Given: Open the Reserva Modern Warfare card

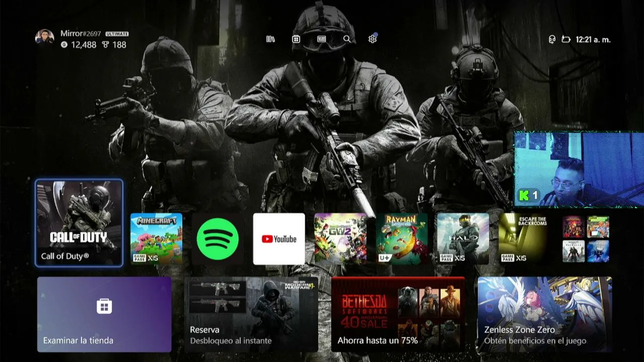Looking at the screenshot, I should (x=251, y=314).
